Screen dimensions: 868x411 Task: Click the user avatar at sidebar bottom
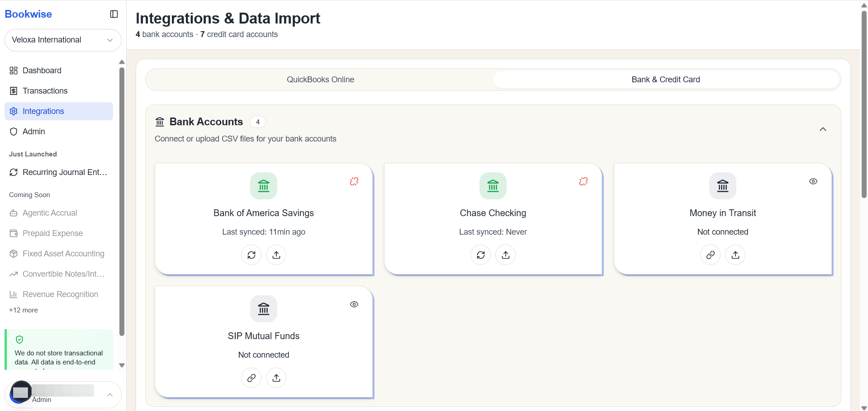pyautogui.click(x=20, y=392)
